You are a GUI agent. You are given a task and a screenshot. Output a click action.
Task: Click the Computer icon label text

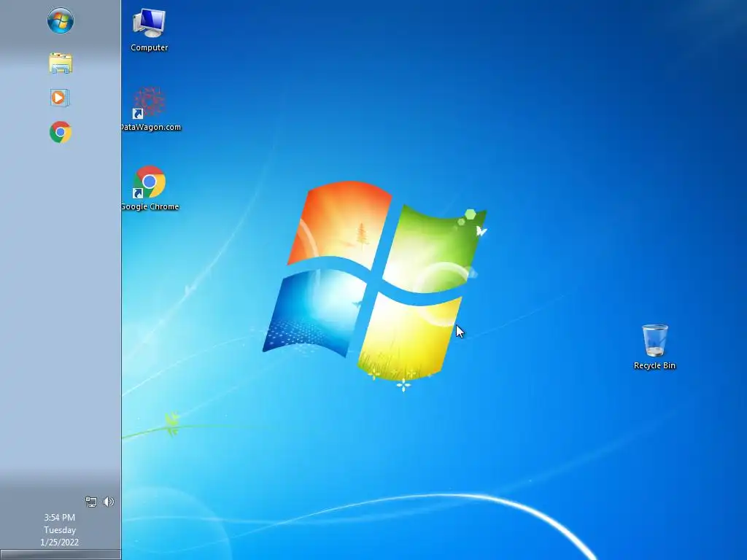click(149, 47)
